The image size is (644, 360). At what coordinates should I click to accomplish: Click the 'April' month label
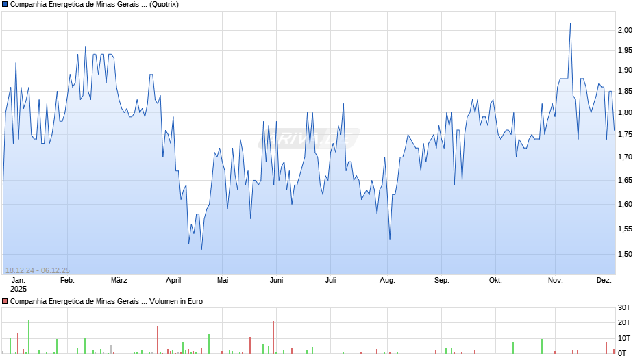pos(173,281)
